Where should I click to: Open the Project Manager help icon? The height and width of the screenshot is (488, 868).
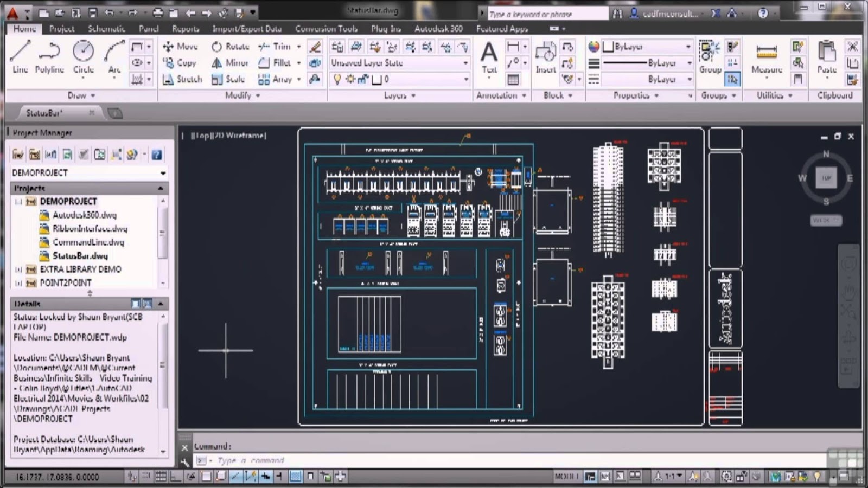pyautogui.click(x=156, y=155)
